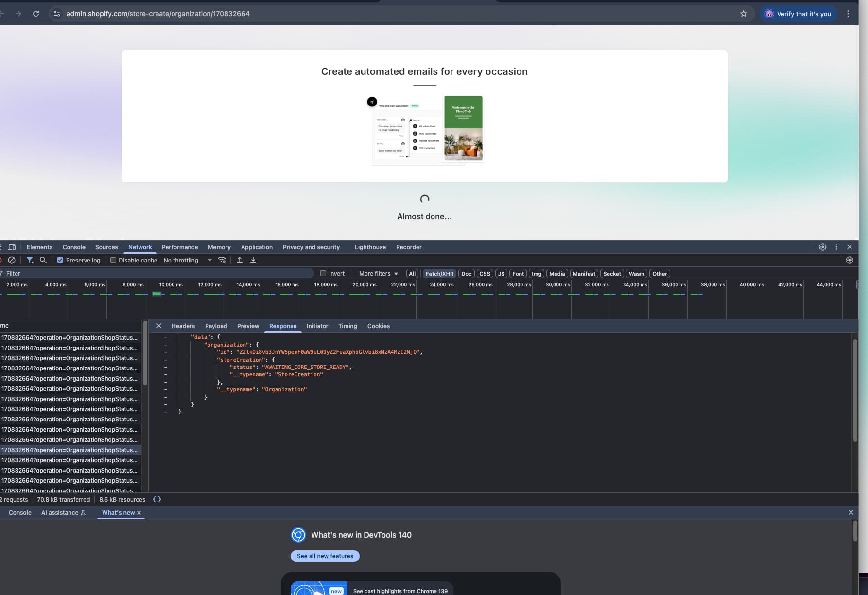Open the network search magnifier

(43, 260)
